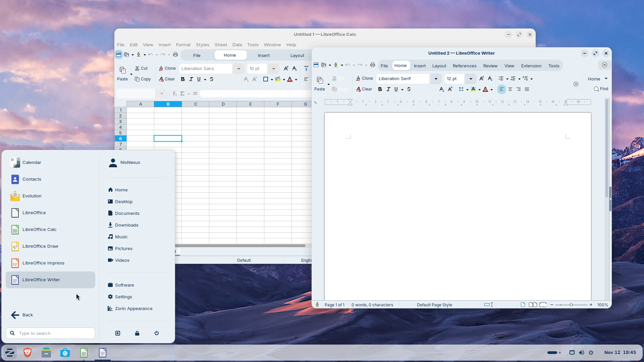Switch to the Insert tab in Writer

tap(420, 66)
